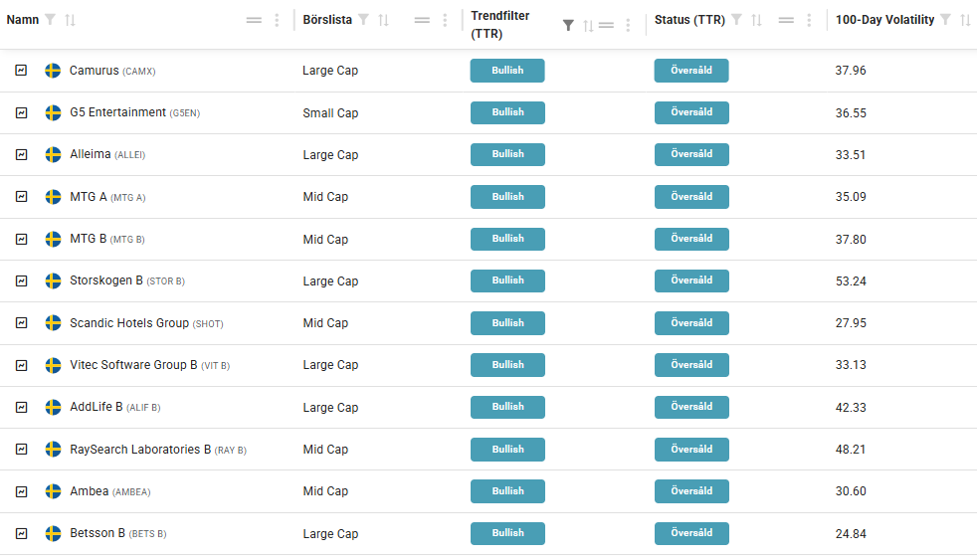Click the 100-Day Volatility header label
This screenshot has height=560, width=977.
point(884,20)
